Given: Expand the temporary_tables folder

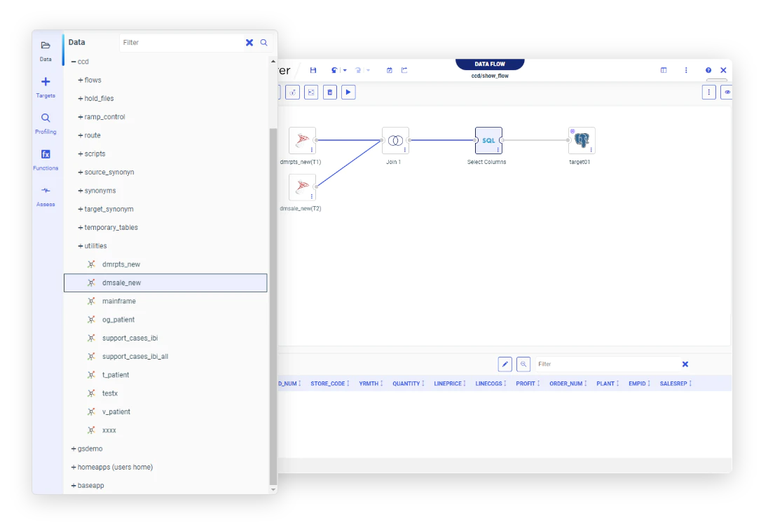Looking at the screenshot, I should click(81, 228).
